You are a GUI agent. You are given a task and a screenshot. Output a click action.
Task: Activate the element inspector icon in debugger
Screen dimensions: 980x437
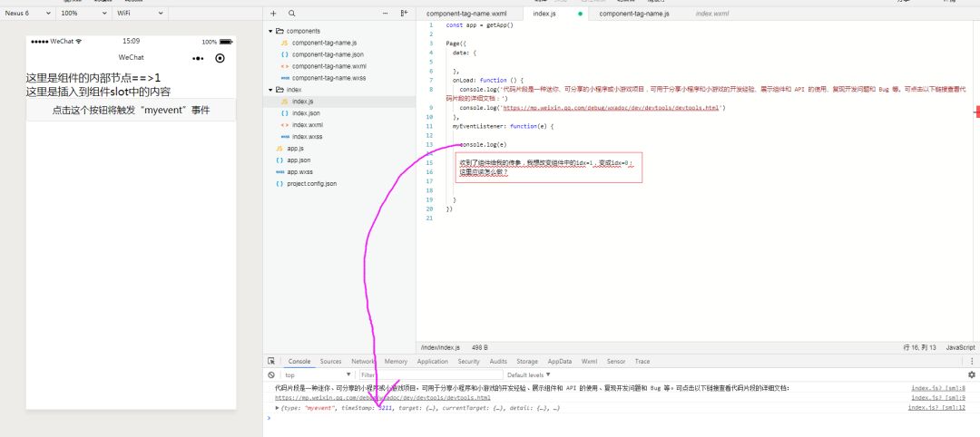point(271,361)
